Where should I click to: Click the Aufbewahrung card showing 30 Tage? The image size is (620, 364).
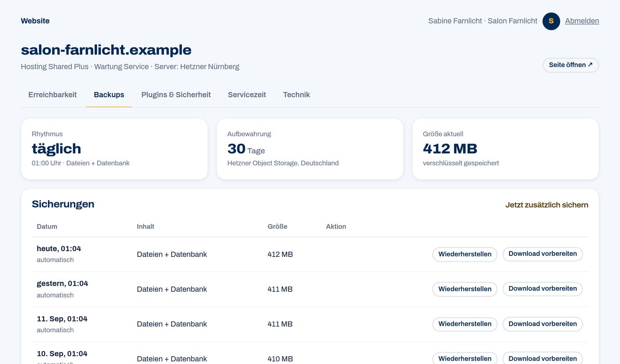pos(310,149)
